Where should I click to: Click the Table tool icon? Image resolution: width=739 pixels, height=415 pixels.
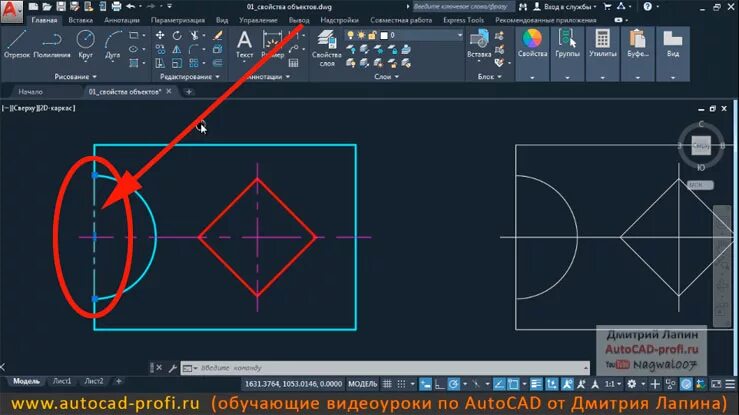(x=293, y=63)
